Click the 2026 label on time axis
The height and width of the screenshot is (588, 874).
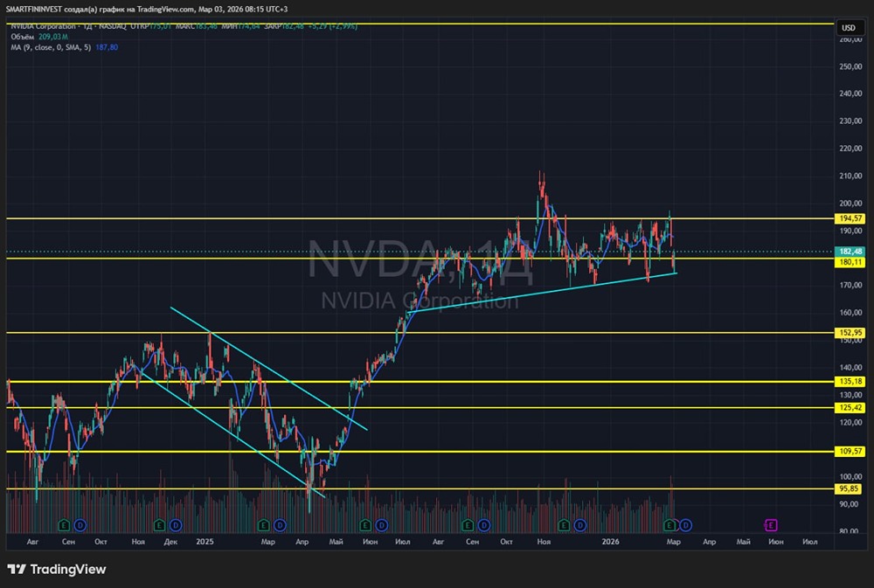click(610, 542)
